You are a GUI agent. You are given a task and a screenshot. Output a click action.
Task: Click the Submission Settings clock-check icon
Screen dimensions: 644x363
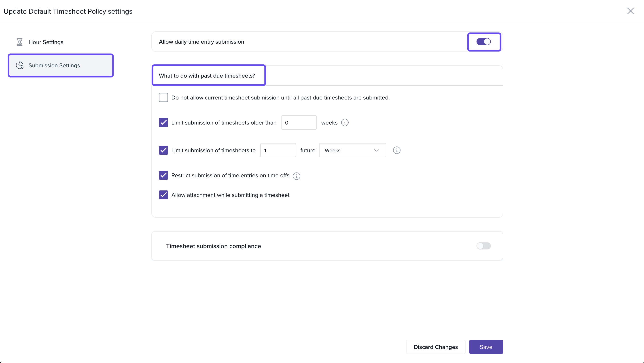click(x=19, y=65)
